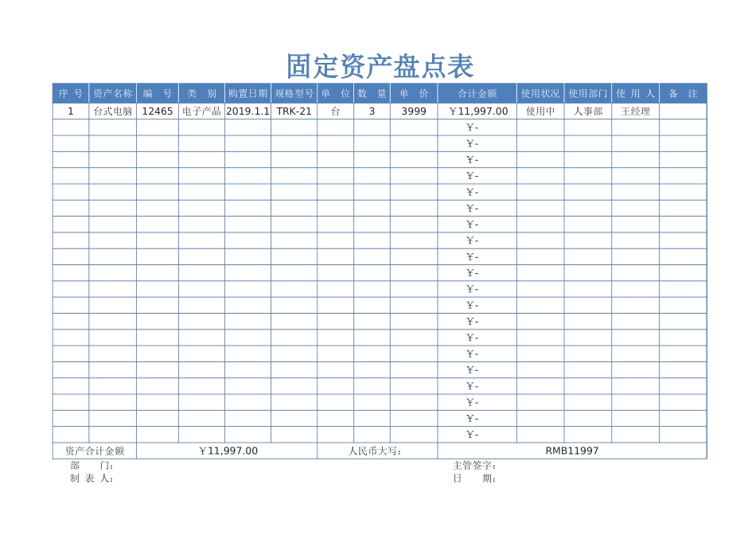The image size is (756, 535).
Task: Click the cell with asset number 12465
Action: 155,111
